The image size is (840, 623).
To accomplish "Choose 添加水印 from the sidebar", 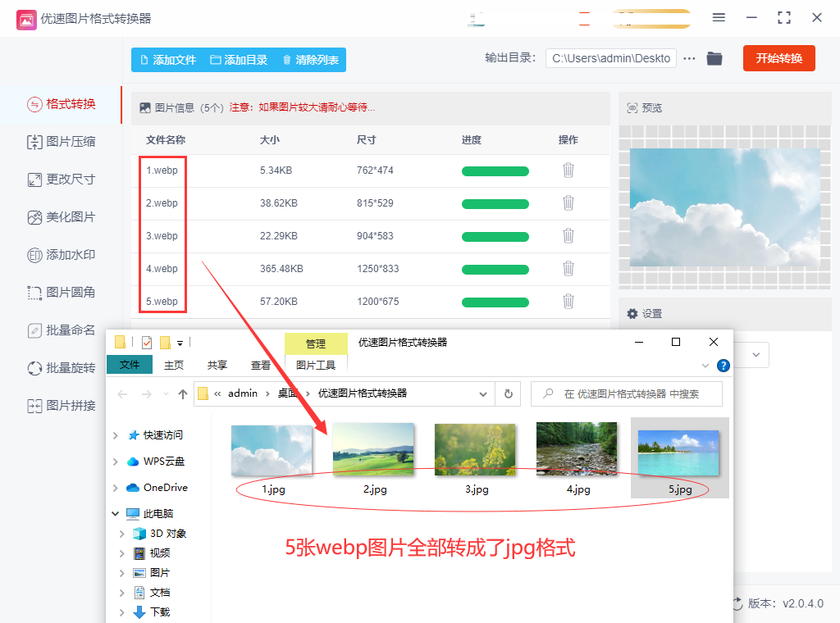I will click(x=61, y=255).
